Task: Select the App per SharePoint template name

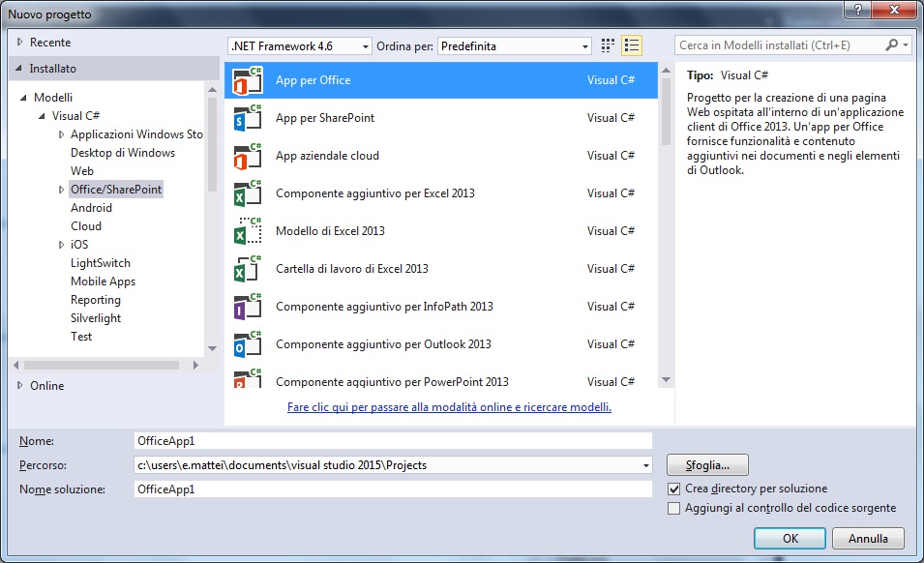Action: [325, 118]
